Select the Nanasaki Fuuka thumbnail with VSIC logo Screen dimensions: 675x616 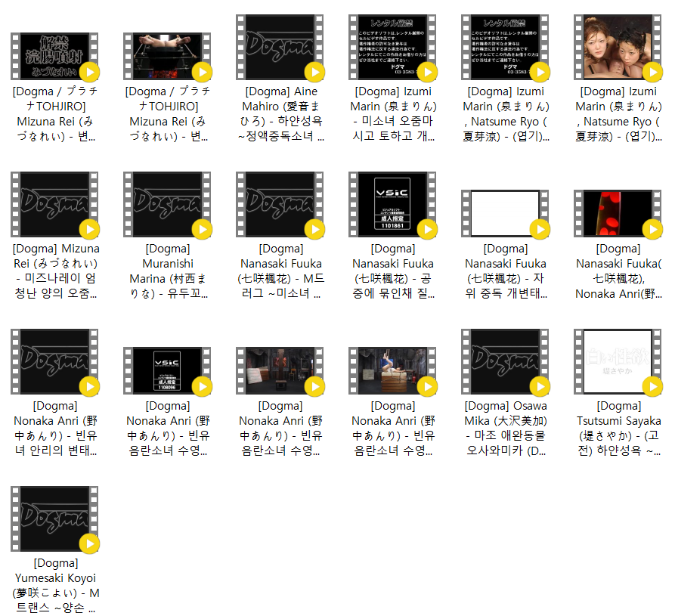tap(392, 205)
